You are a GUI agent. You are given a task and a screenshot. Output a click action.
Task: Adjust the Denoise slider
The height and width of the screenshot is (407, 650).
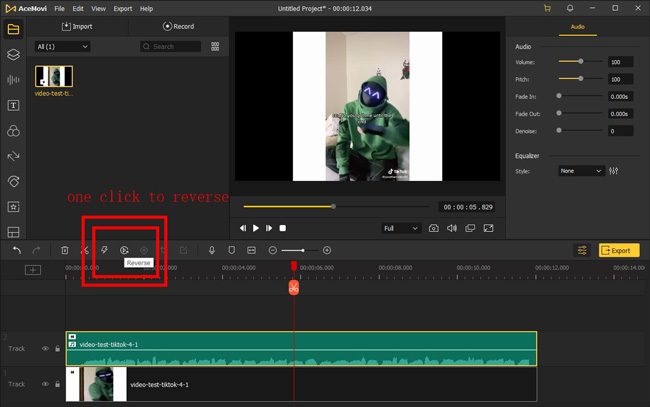click(581, 130)
